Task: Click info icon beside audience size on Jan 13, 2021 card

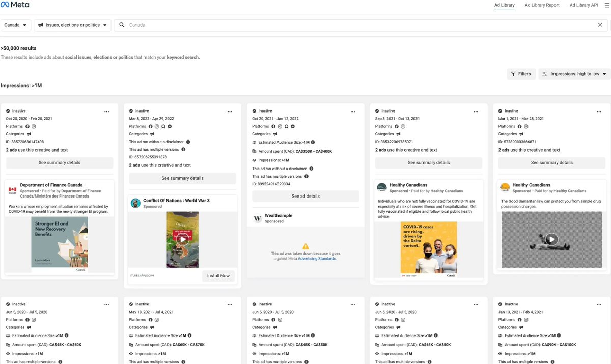Action: 559,335
